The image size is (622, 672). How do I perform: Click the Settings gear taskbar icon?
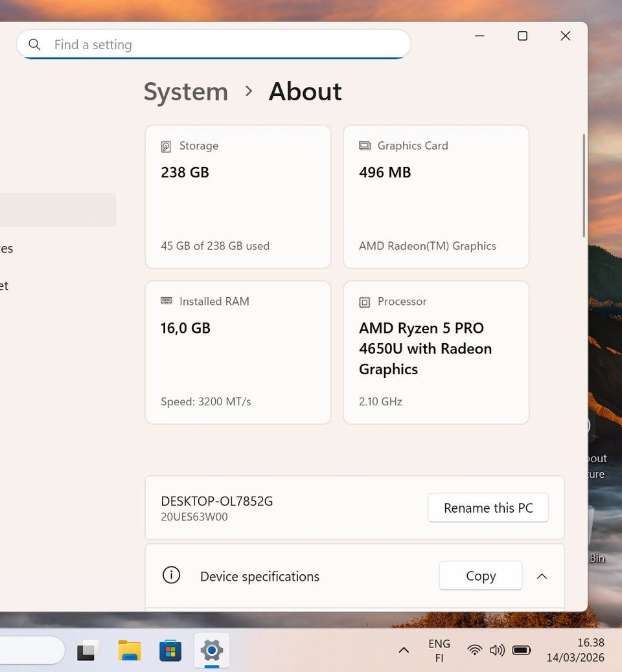(212, 650)
